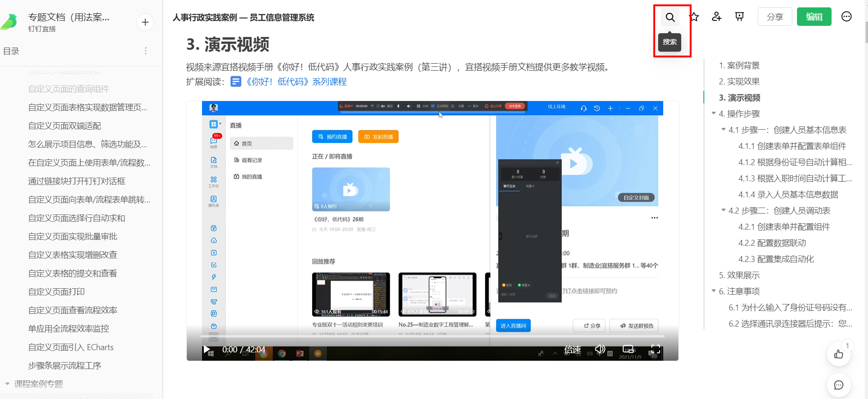Open 在自定义页面上使用表单/流程数 sidebar item
The width and height of the screenshot is (868, 399).
click(x=89, y=163)
